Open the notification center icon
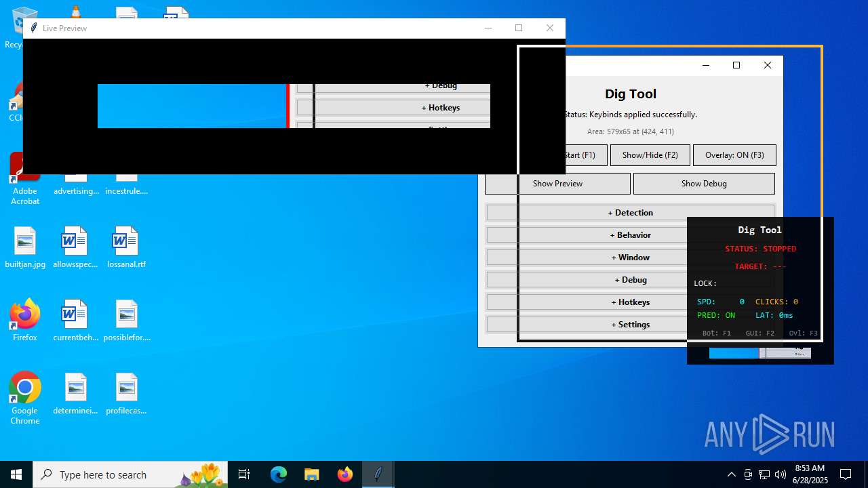Screen dimensions: 868x488 click(x=846, y=474)
